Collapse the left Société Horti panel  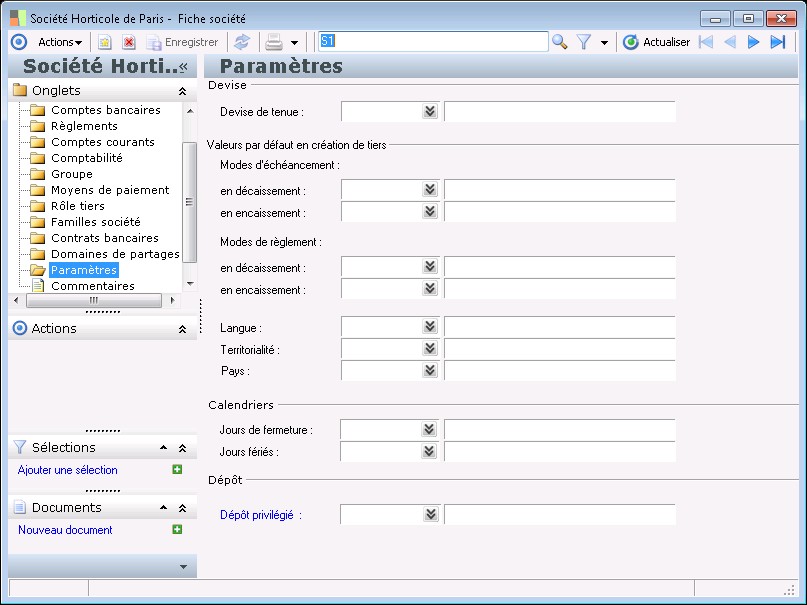coord(184,67)
